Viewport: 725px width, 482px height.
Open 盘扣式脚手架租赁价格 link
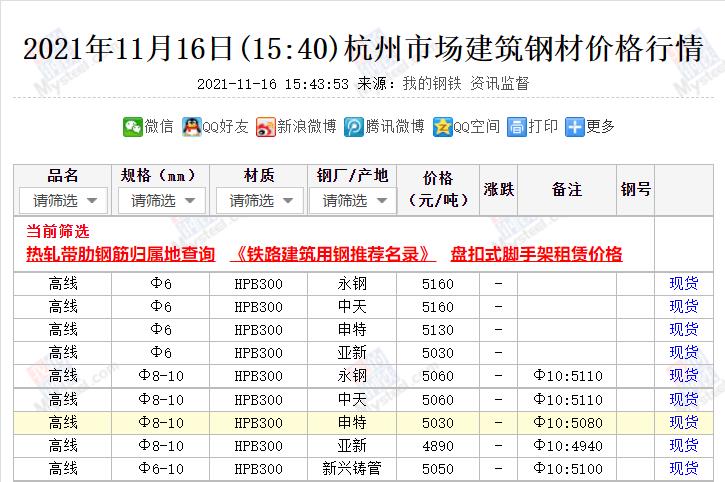(536, 254)
